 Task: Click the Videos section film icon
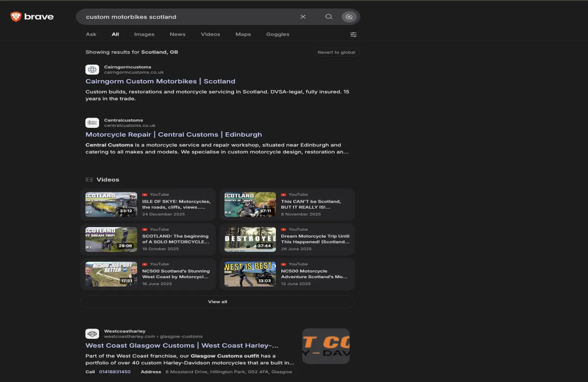point(89,180)
